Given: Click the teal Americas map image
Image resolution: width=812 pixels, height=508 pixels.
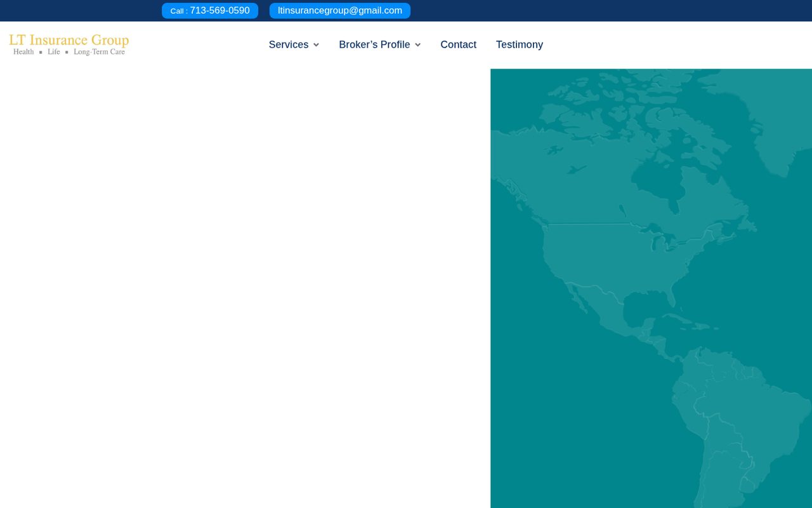Looking at the screenshot, I should [x=651, y=288].
